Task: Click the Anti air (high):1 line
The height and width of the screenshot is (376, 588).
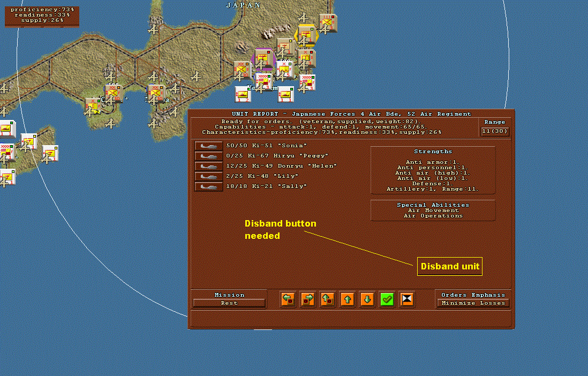Action: [433, 173]
